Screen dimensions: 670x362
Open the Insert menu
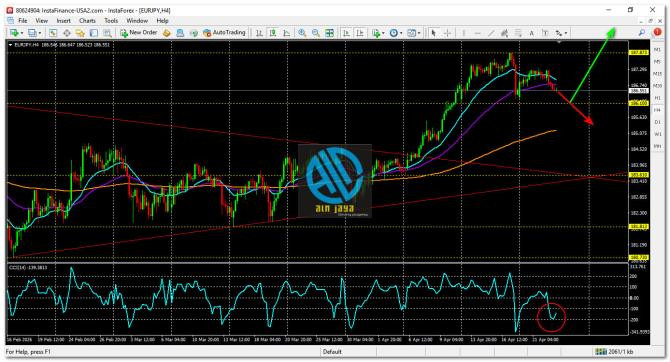pyautogui.click(x=64, y=21)
